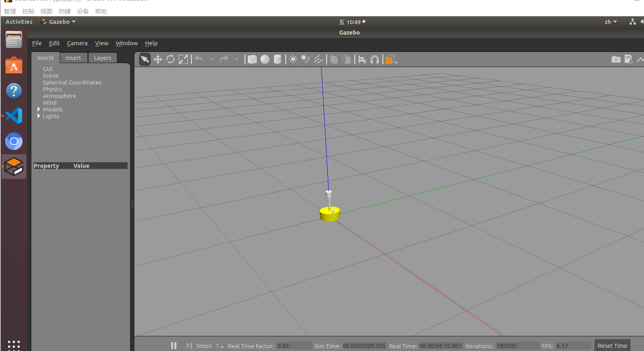Step the simulation forward once
Image resolution: width=644 pixels, height=351 pixels.
tap(189, 346)
